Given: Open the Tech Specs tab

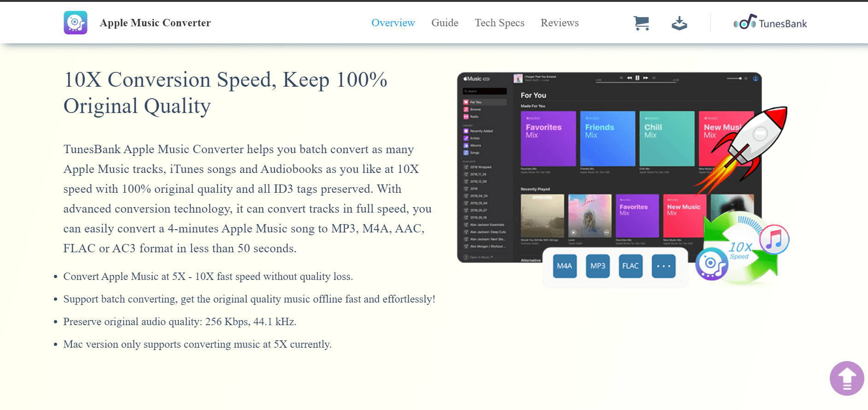Looking at the screenshot, I should [x=499, y=23].
